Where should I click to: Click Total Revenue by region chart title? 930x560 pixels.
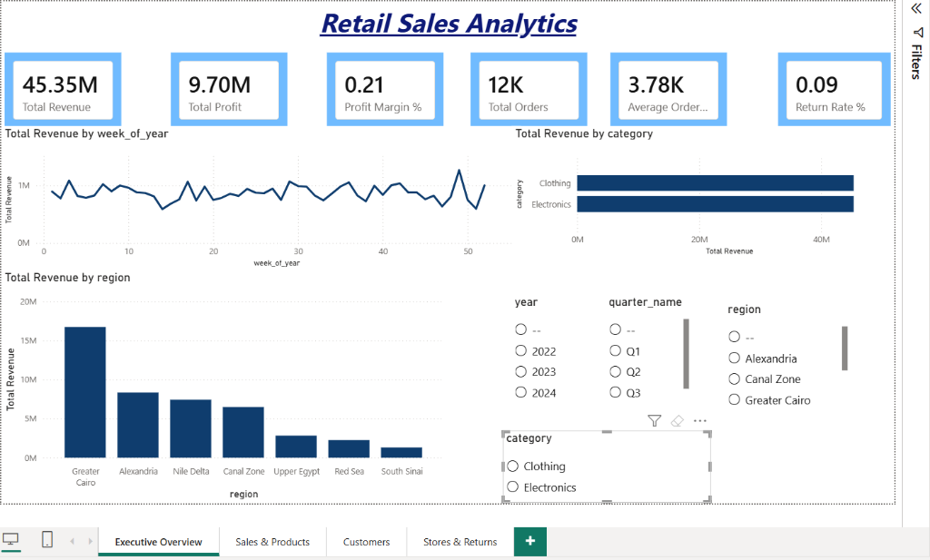click(x=67, y=278)
